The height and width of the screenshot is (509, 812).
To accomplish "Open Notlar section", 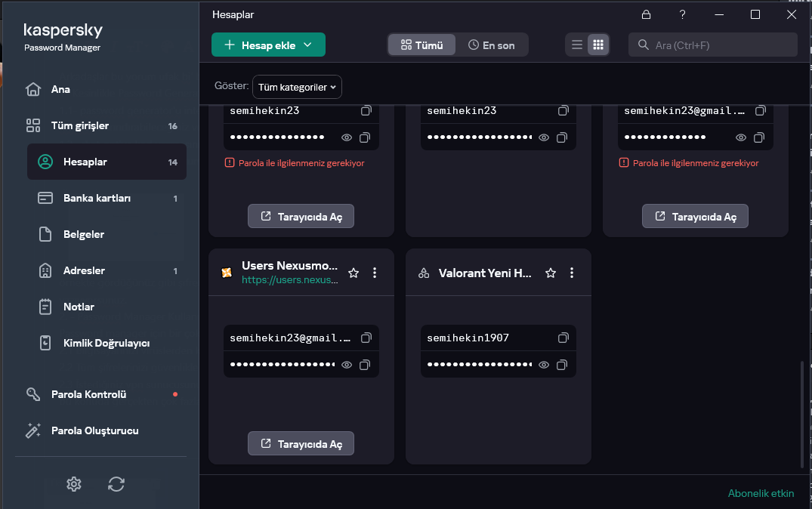I will (107, 307).
